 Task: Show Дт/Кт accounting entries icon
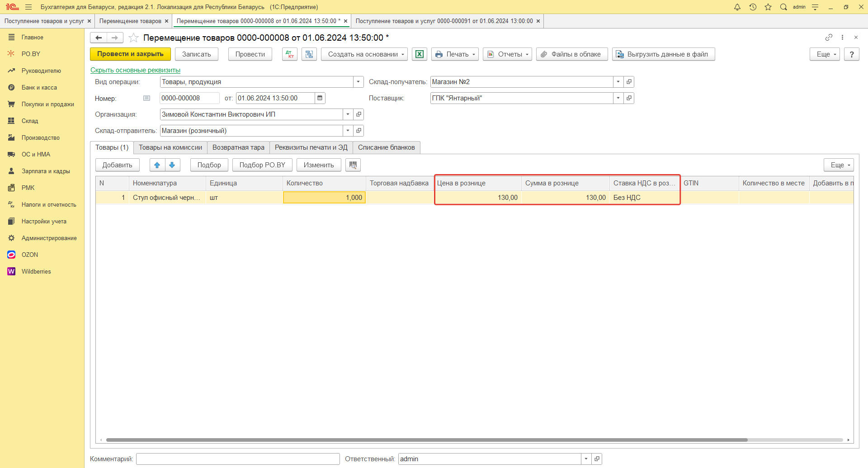click(290, 54)
